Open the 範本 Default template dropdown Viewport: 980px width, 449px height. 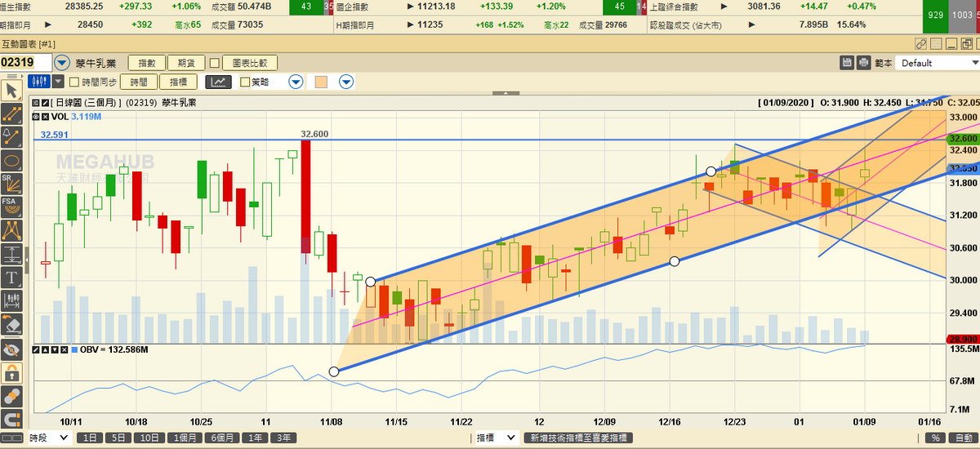point(937,63)
